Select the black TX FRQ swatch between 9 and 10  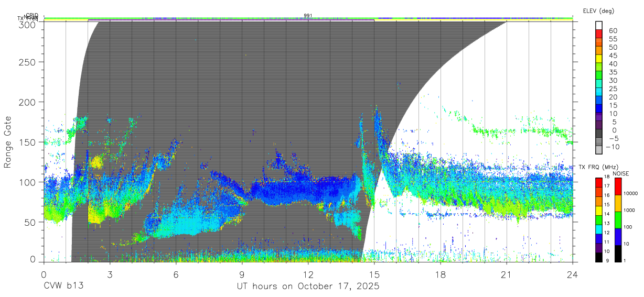(x=599, y=257)
